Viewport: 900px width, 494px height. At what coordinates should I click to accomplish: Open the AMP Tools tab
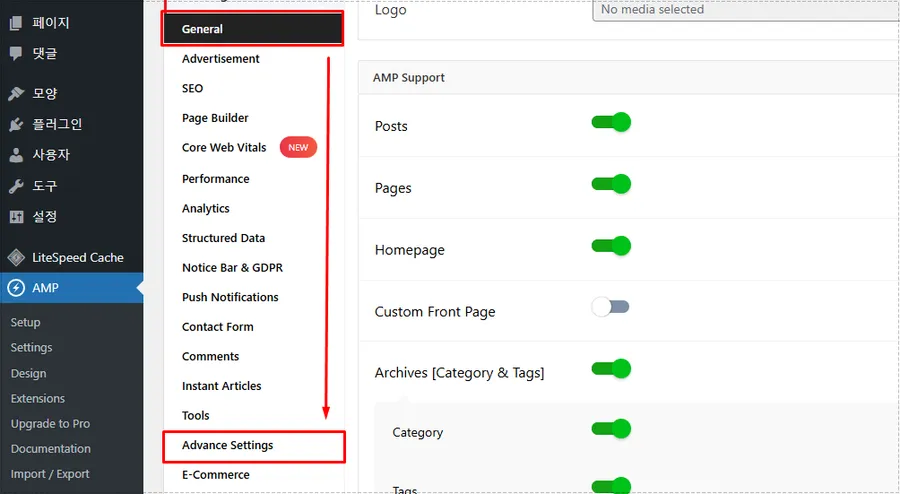[196, 415]
